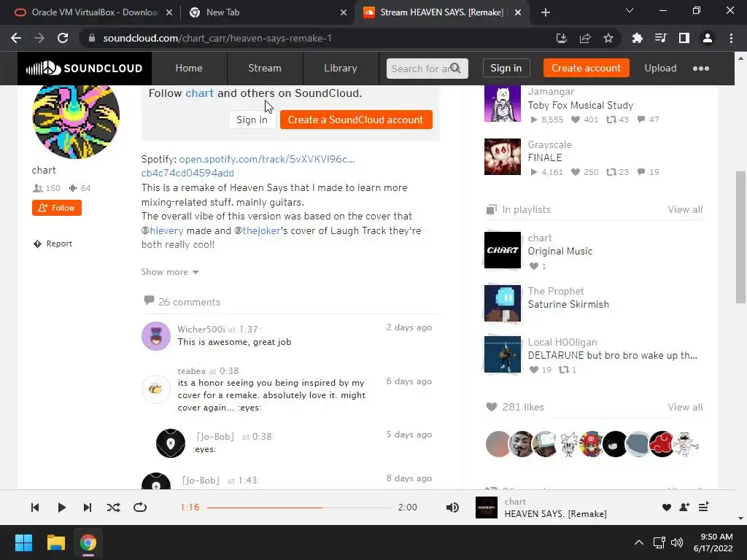View all 281 likes
The image size is (747, 560).
pyautogui.click(x=685, y=407)
